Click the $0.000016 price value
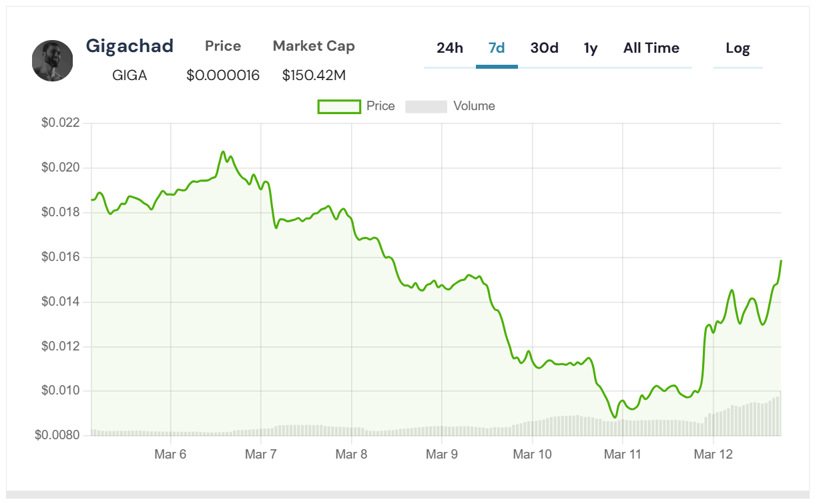Screen dimensions: 817x504 click(223, 75)
